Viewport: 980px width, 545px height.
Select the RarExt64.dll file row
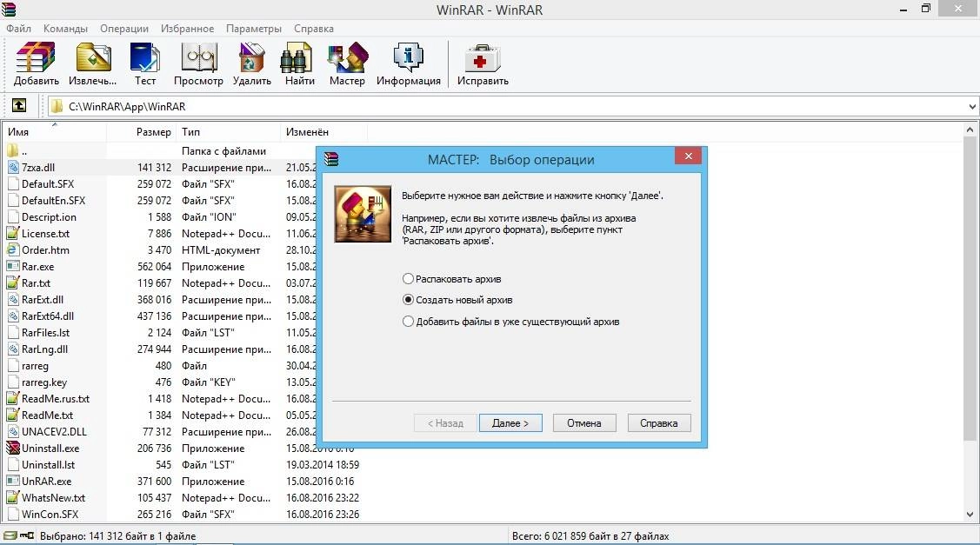[x=161, y=316]
